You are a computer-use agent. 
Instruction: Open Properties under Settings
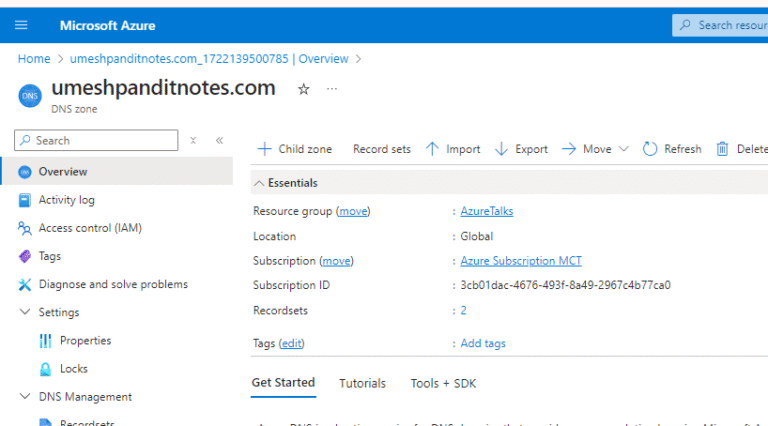(x=85, y=340)
